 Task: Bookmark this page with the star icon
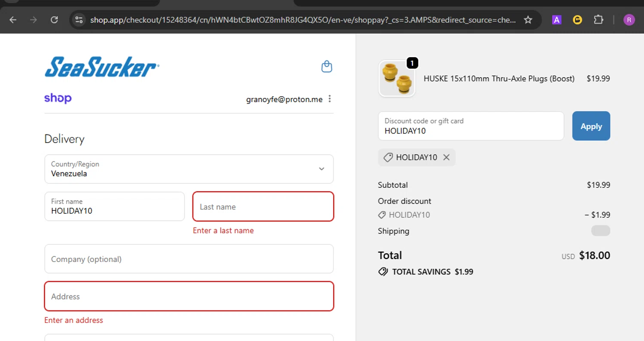click(528, 20)
